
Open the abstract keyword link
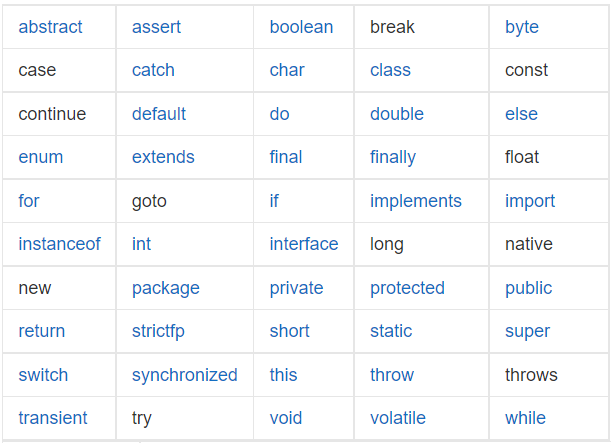(50, 27)
